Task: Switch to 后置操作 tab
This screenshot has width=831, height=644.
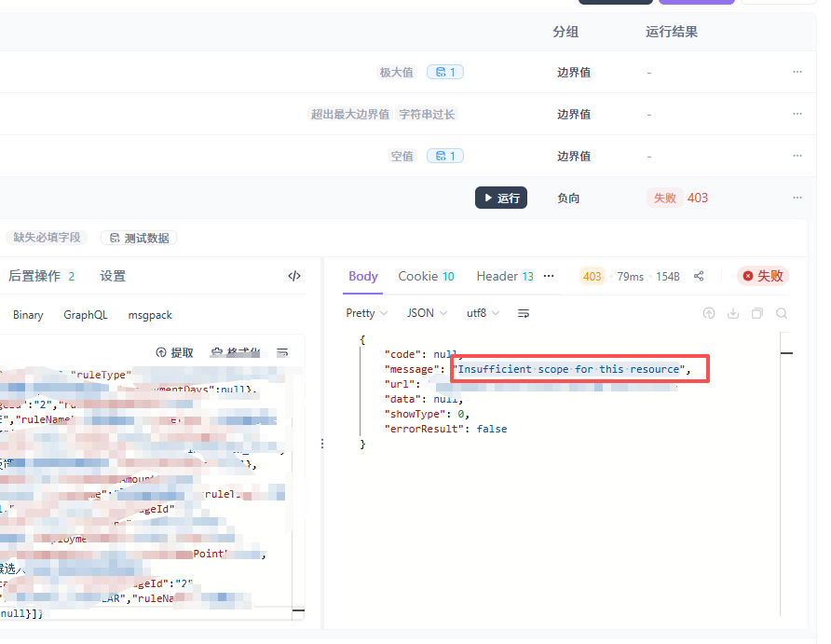Action: [x=43, y=276]
